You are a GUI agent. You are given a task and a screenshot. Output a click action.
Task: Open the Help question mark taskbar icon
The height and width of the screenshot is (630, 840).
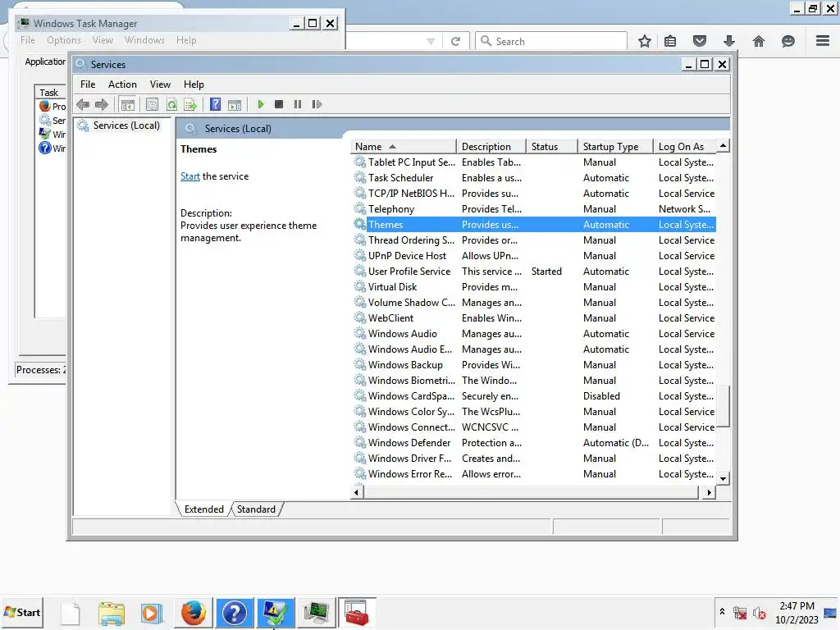click(234, 613)
